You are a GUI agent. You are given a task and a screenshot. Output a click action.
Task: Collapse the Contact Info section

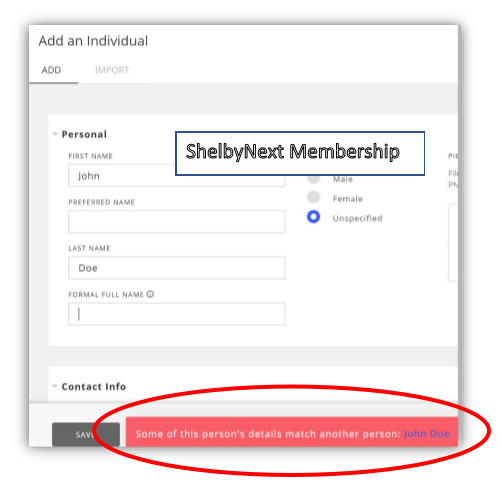pos(55,386)
